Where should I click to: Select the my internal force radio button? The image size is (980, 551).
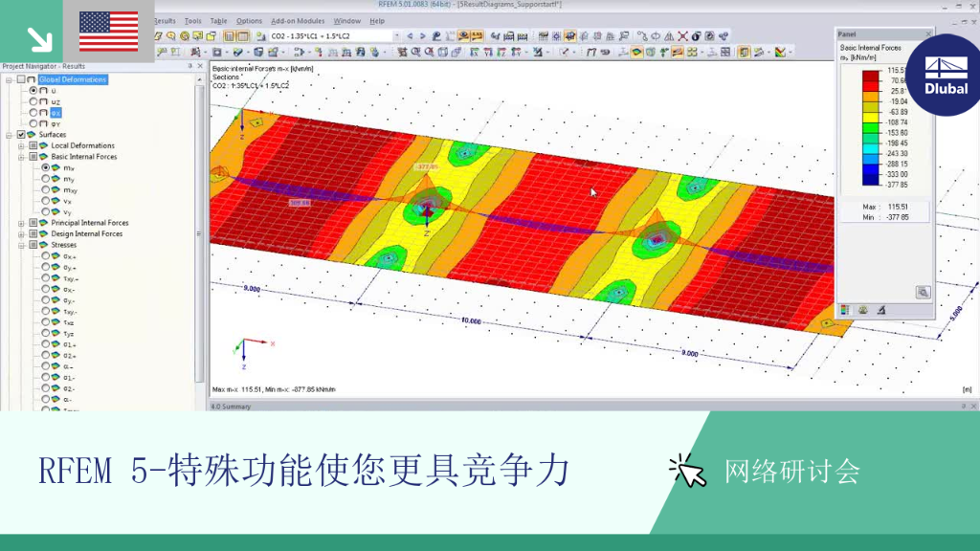(x=46, y=179)
